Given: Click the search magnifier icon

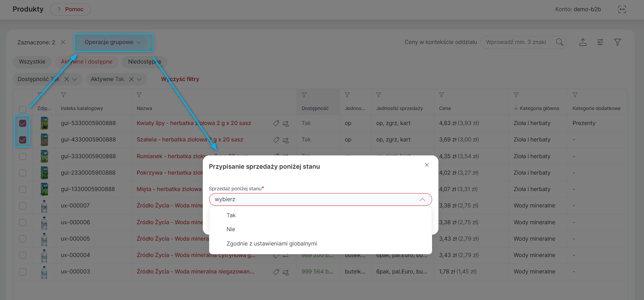Looking at the screenshot, I should click(x=560, y=42).
